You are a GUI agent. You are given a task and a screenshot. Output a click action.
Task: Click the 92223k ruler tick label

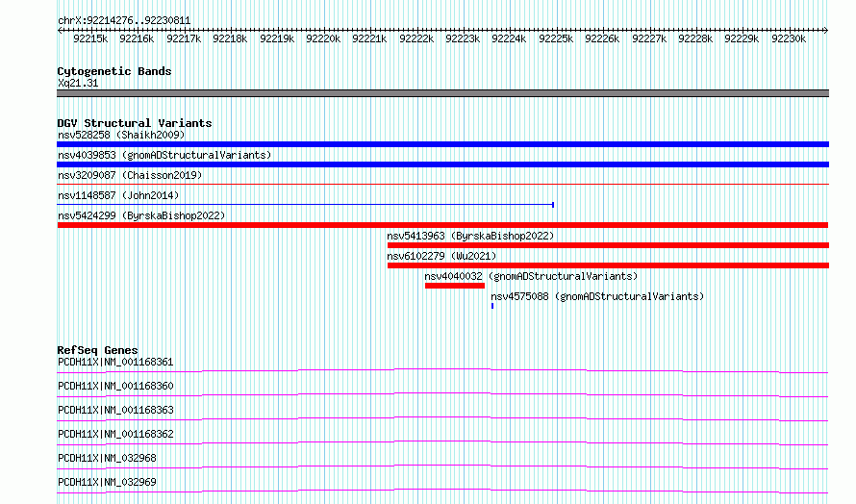point(463,38)
